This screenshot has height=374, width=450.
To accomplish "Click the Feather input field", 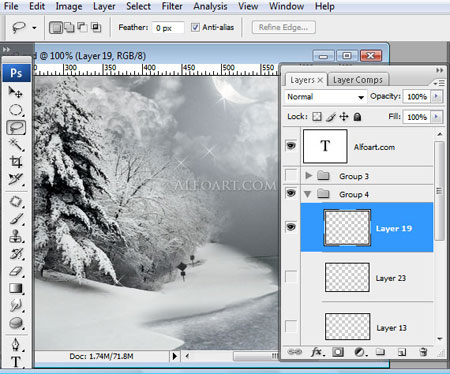I will [168, 28].
